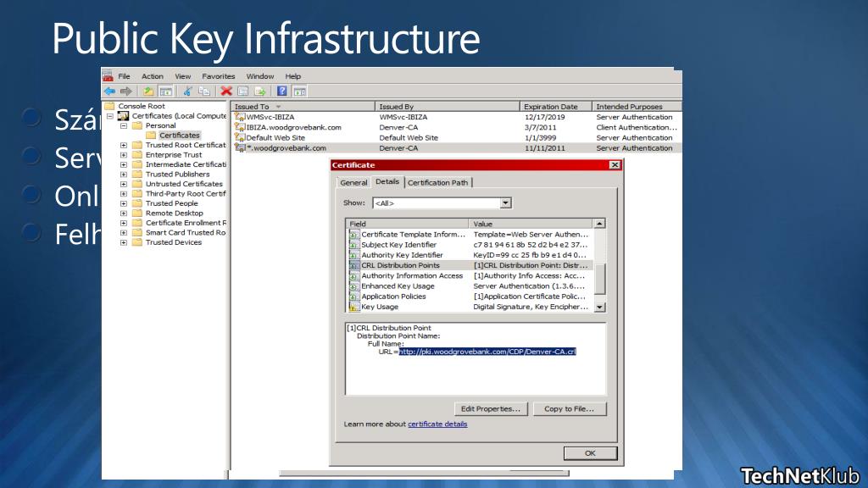Viewport: 868px width, 488px height.
Task: Expand the Enterprise Trust node
Action: click(124, 155)
